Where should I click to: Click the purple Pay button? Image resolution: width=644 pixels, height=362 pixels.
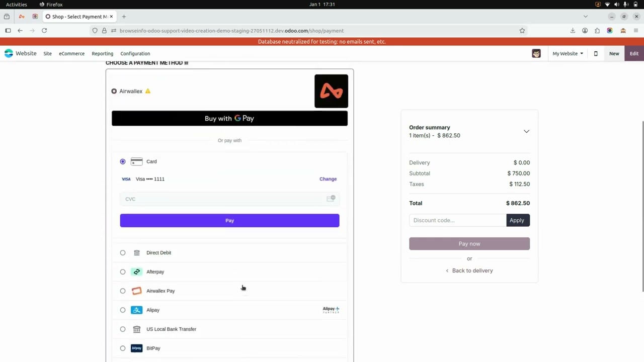click(229, 220)
